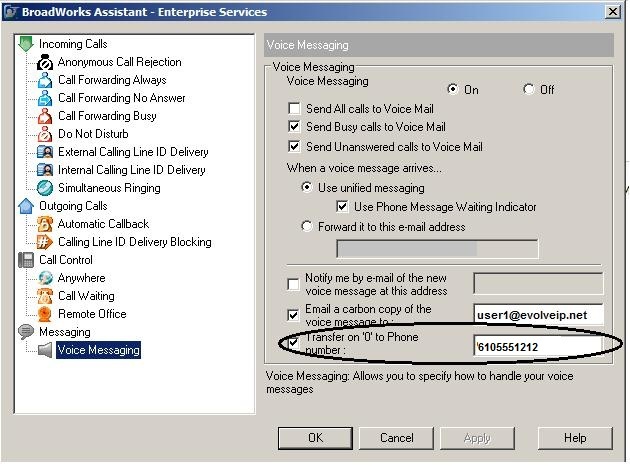The image size is (630, 466).
Task: Click the Call Waiting phone icon
Action: click(x=45, y=296)
